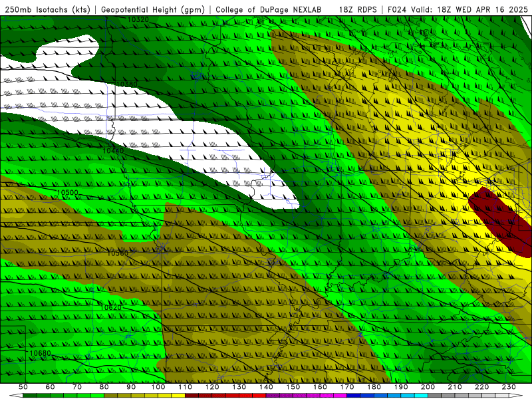The width and height of the screenshot is (532, 399).
Task: Click the 110 value on the color scale
Action: [186, 387]
